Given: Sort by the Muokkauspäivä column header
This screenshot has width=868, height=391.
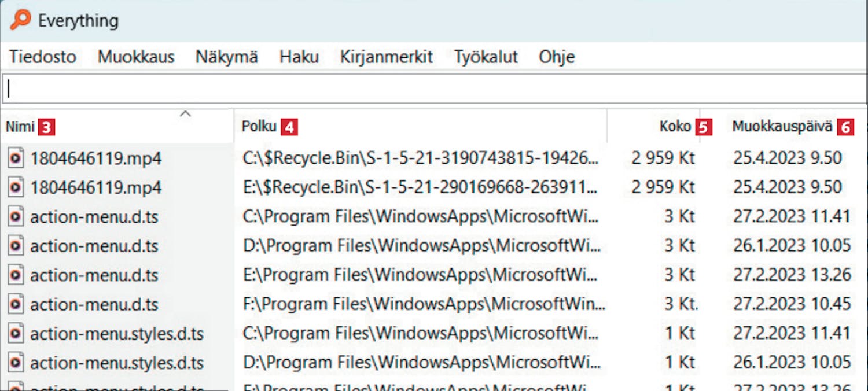Looking at the screenshot, I should tap(782, 127).
